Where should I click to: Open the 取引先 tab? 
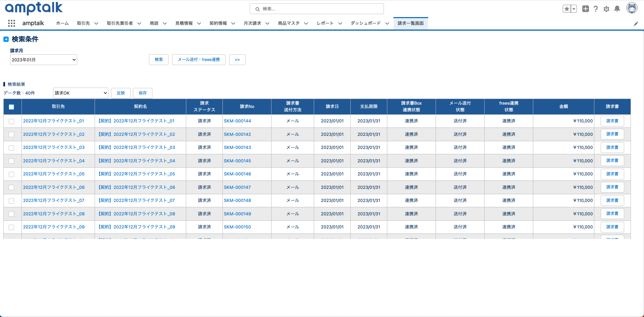coord(84,23)
